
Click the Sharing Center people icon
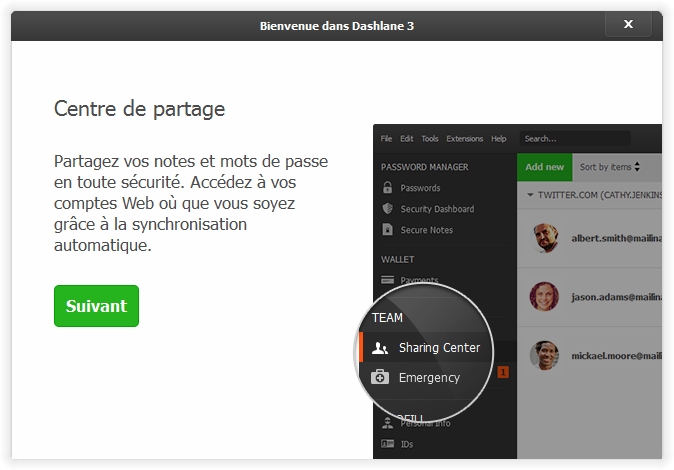[x=380, y=347]
